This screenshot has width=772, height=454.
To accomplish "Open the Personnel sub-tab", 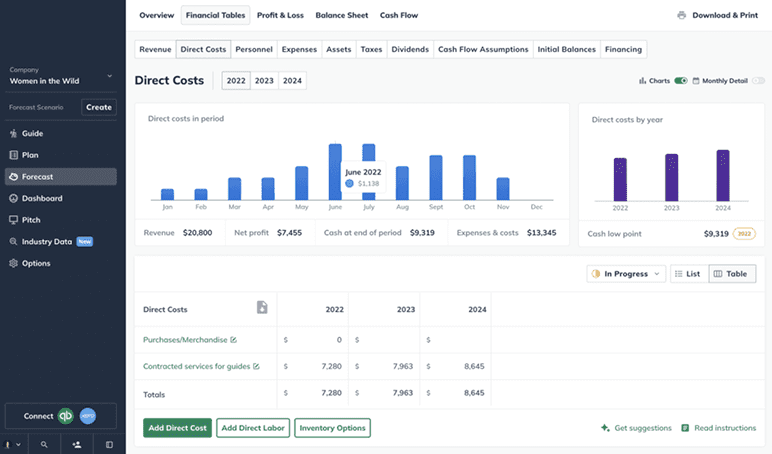I will click(254, 49).
